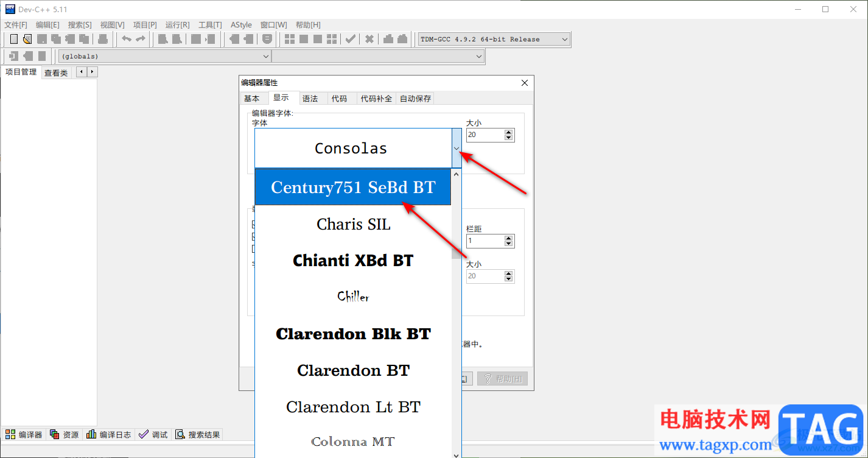
Task: Select Century751 SeBd BT font
Action: tap(353, 187)
